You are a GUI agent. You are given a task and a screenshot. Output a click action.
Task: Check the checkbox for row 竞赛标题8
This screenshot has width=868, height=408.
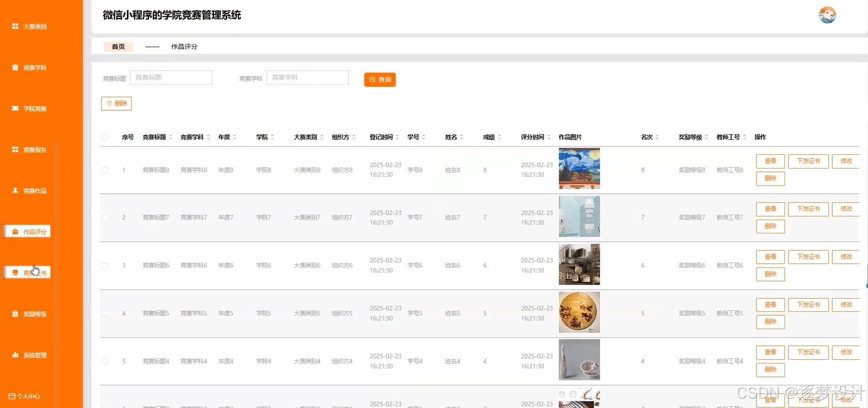105,170
